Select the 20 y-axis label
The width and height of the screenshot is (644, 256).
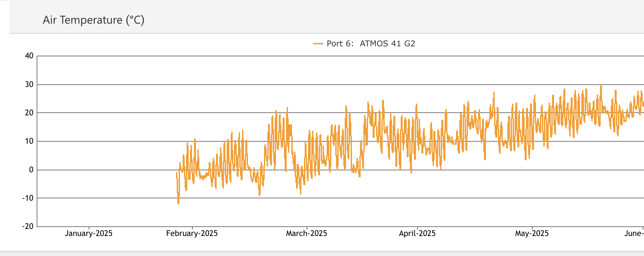pyautogui.click(x=29, y=113)
